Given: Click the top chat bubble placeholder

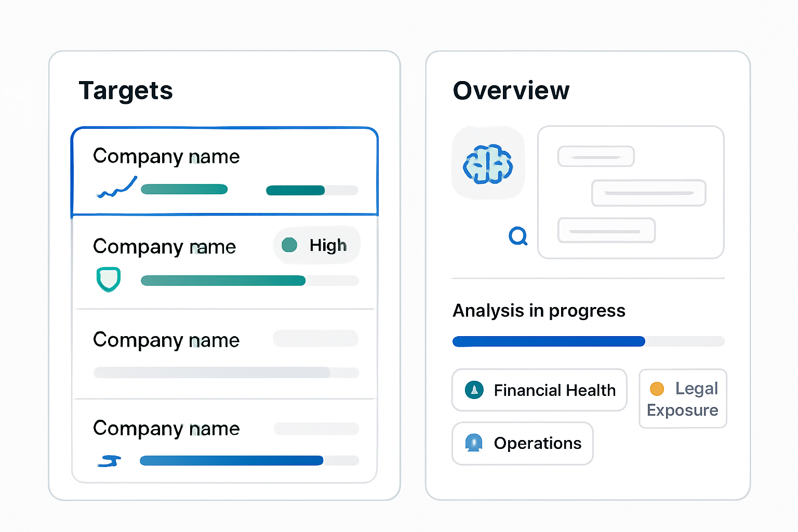Looking at the screenshot, I should pos(596,156).
